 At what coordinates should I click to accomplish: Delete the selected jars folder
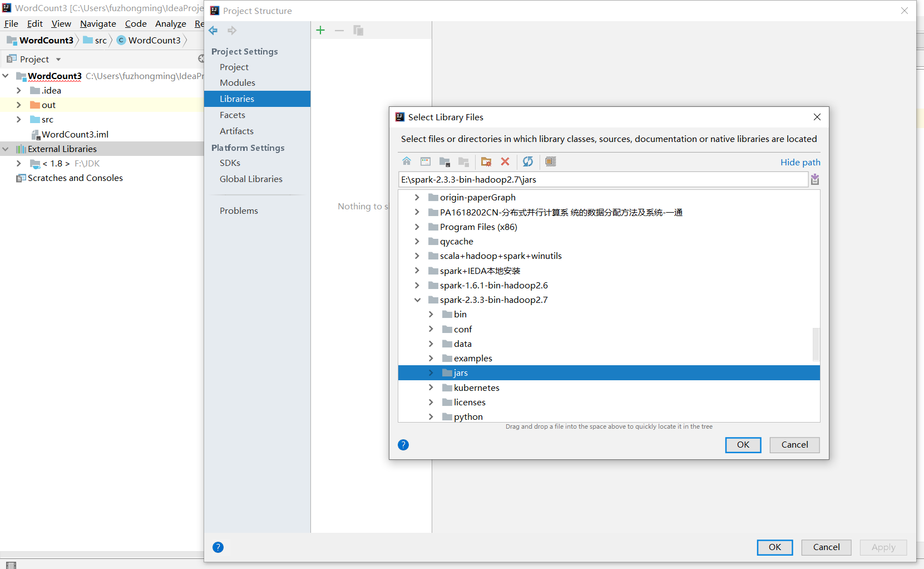coord(505,161)
